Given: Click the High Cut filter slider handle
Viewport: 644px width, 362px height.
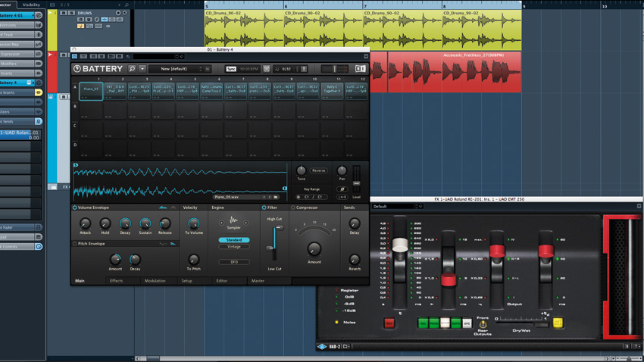Looking at the screenshot, I should [x=280, y=227].
